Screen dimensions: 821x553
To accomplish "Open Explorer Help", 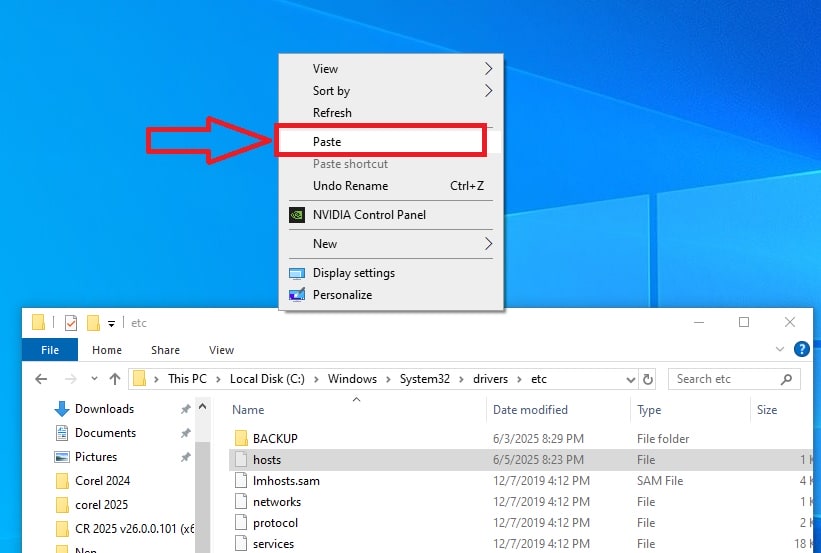I will (802, 349).
